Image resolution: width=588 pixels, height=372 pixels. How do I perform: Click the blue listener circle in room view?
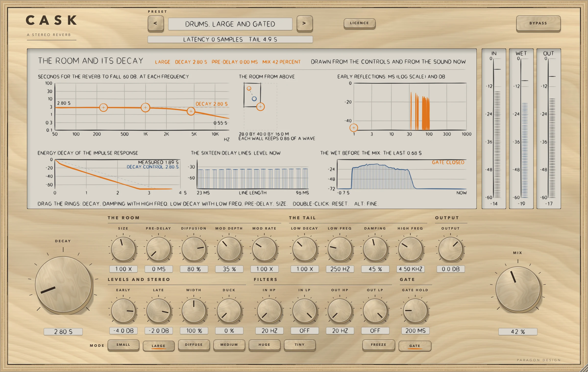click(x=254, y=99)
